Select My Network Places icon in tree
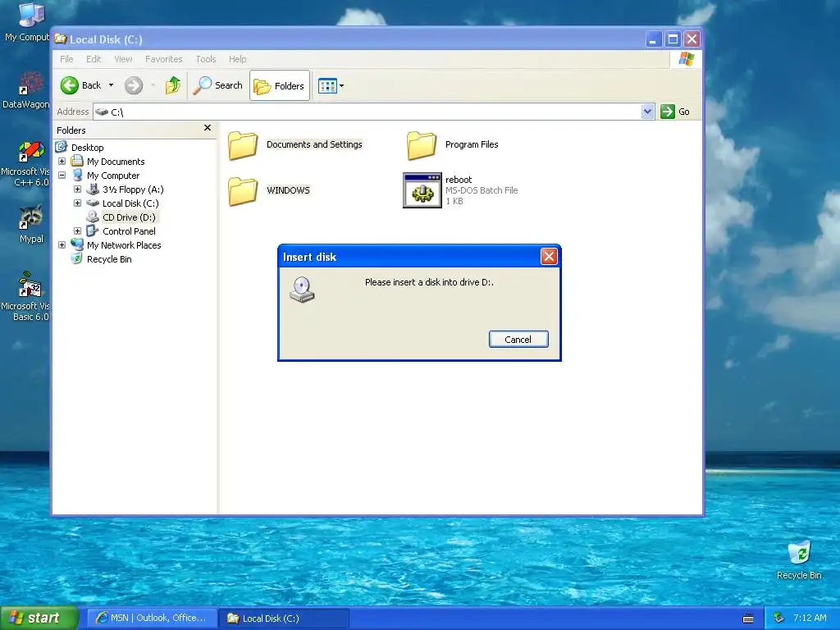This screenshot has height=630, width=840. pos(77,244)
